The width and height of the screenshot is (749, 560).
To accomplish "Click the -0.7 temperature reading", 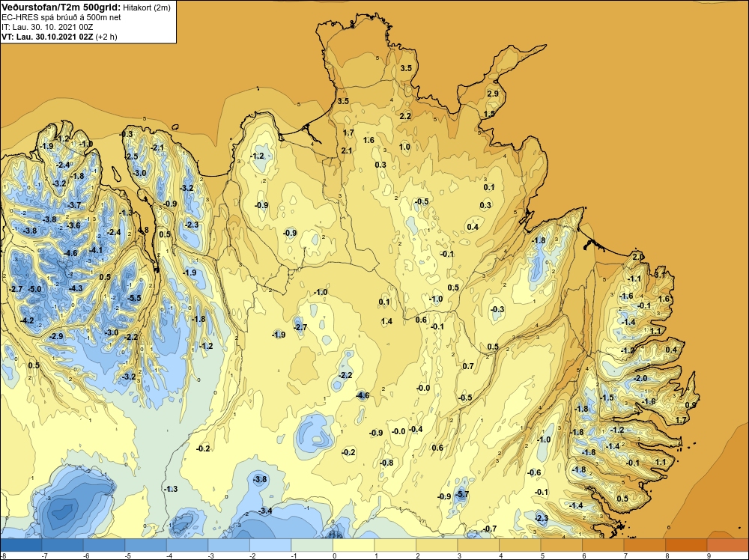I will click(490, 529).
